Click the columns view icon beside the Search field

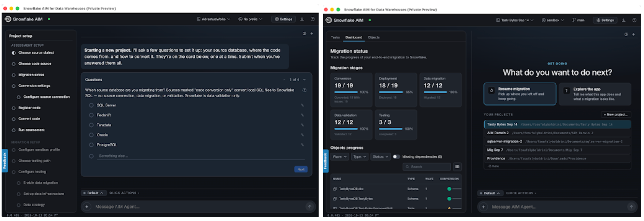pyautogui.click(x=457, y=167)
